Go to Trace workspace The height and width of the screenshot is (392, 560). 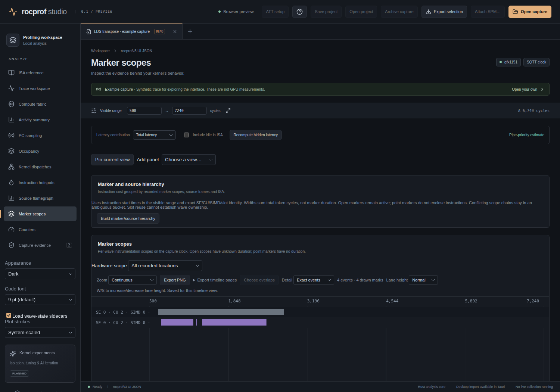tap(40, 88)
